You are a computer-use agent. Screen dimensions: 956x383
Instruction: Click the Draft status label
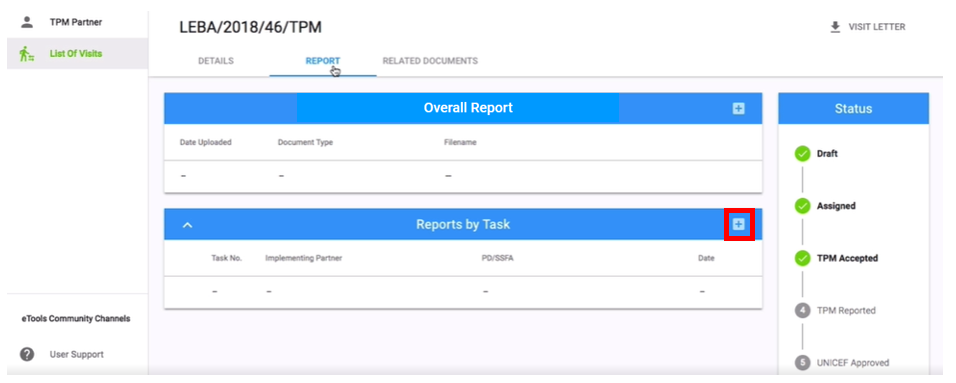tap(827, 154)
